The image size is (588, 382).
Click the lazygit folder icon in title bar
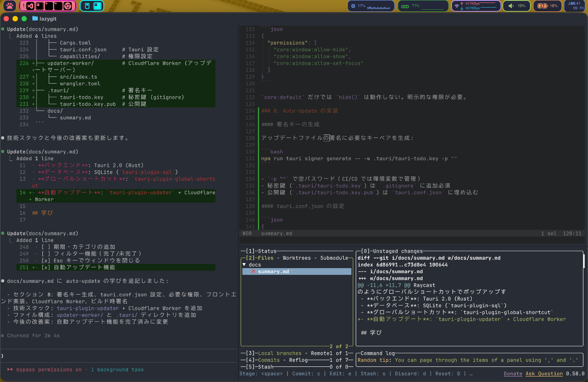[35, 18]
